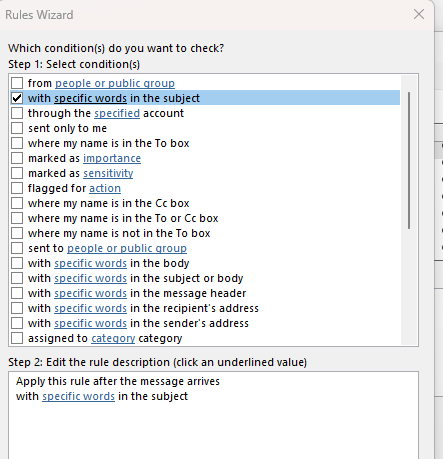Check the 'marked as sensitivity' checkbox
The height and width of the screenshot is (459, 443).
click(x=17, y=173)
